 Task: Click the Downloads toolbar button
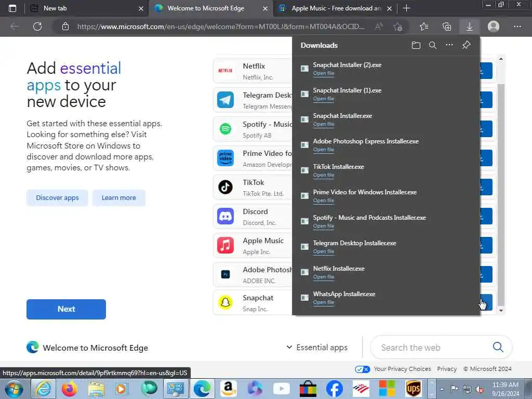469,26
